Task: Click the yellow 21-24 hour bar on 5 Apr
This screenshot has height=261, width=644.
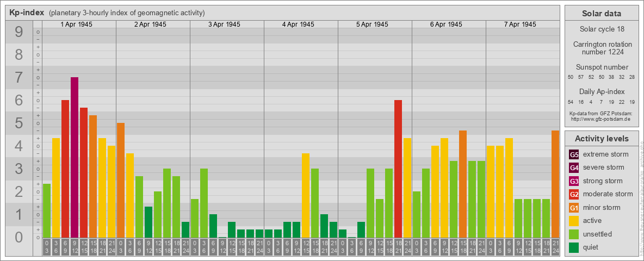Action: click(x=407, y=188)
